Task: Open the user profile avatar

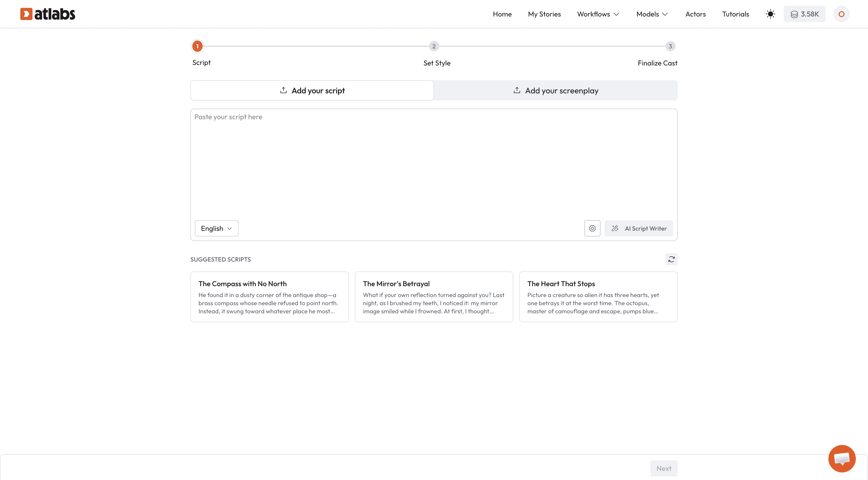Action: tap(841, 14)
